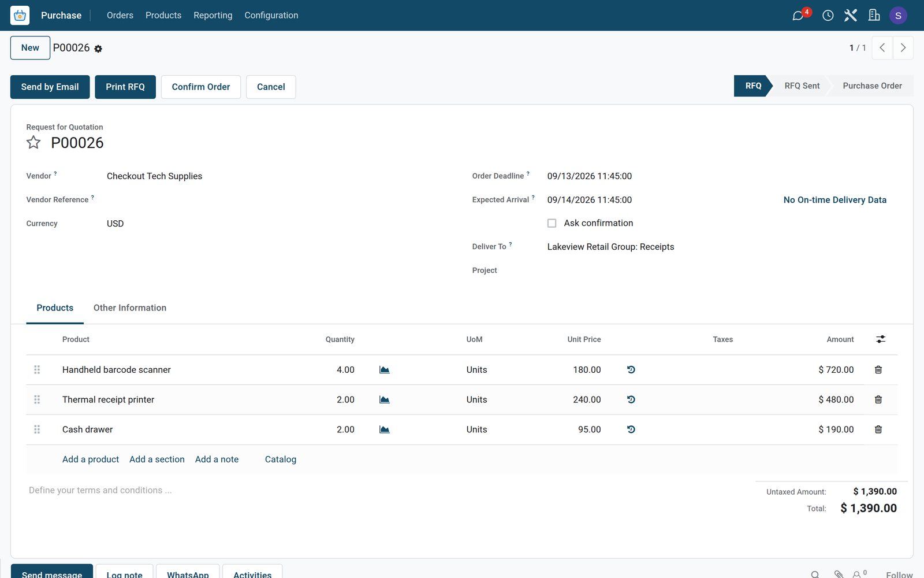
Task: Open the gear actions menu beside P00026
Action: (x=98, y=49)
